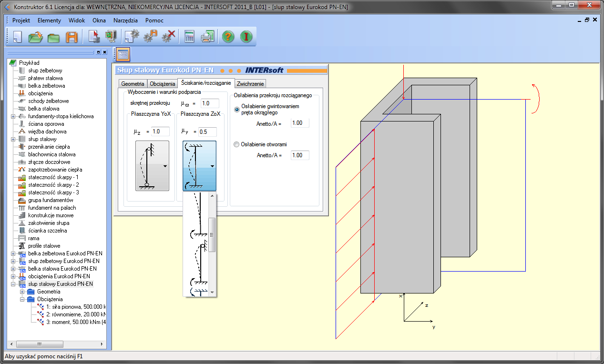Click the μω torsional buckling coefficient field
Screen dimensions: 604x364
[209, 103]
